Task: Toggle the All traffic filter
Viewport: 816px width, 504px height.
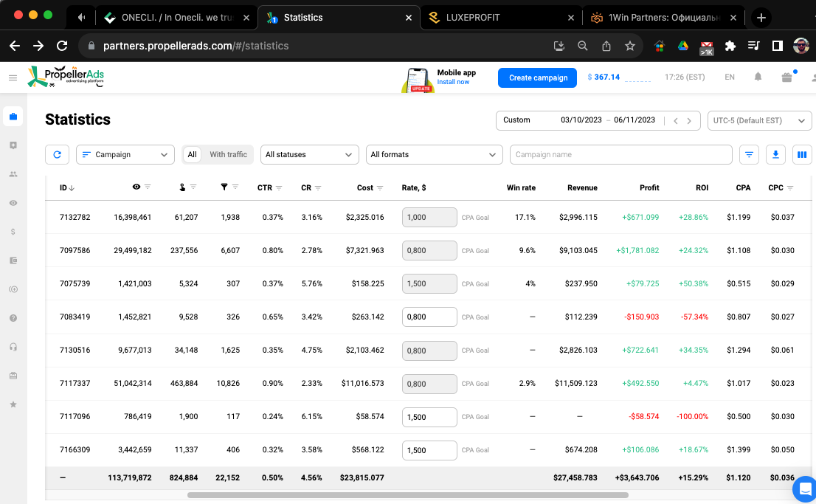Action: click(x=192, y=155)
